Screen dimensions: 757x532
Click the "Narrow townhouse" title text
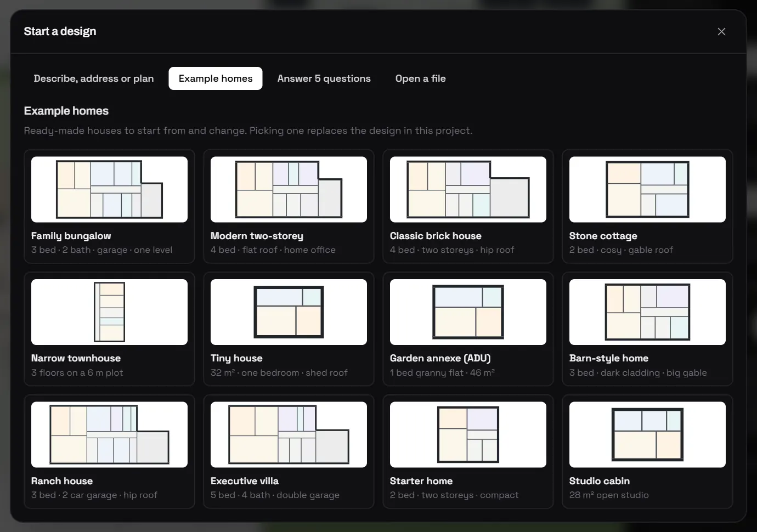[76, 358]
